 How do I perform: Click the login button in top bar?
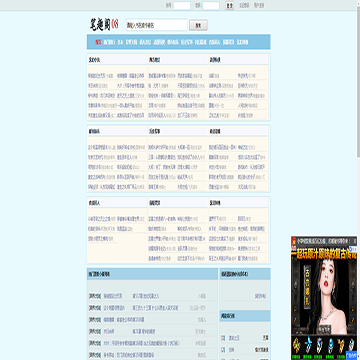click(230, 6)
